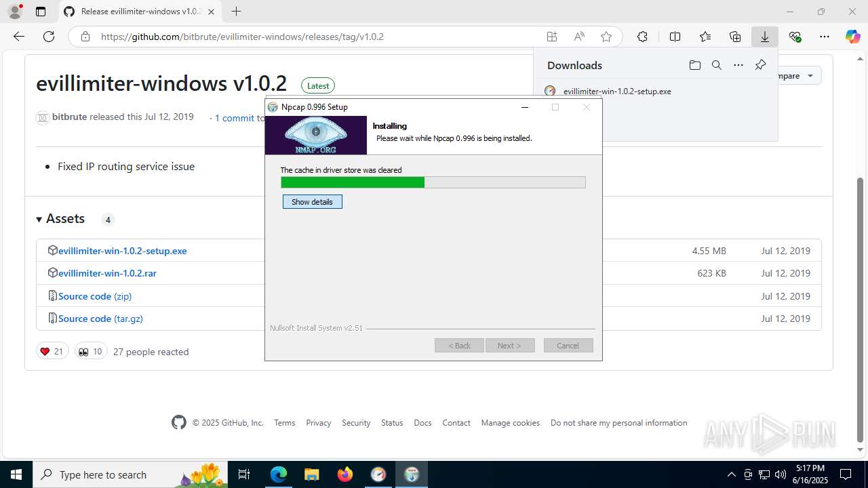This screenshot has height=488, width=868.
Task: Pin the Downloads panel
Action: tap(760, 65)
